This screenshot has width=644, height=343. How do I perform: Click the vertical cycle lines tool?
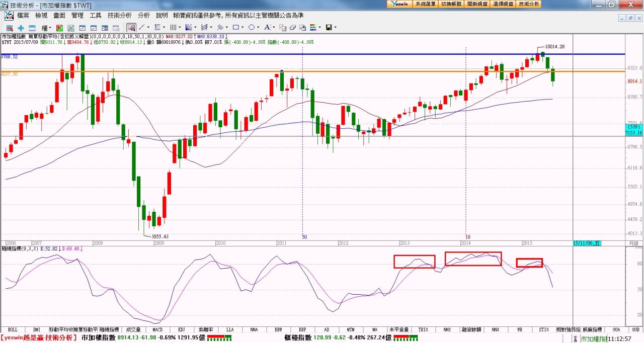point(173,27)
